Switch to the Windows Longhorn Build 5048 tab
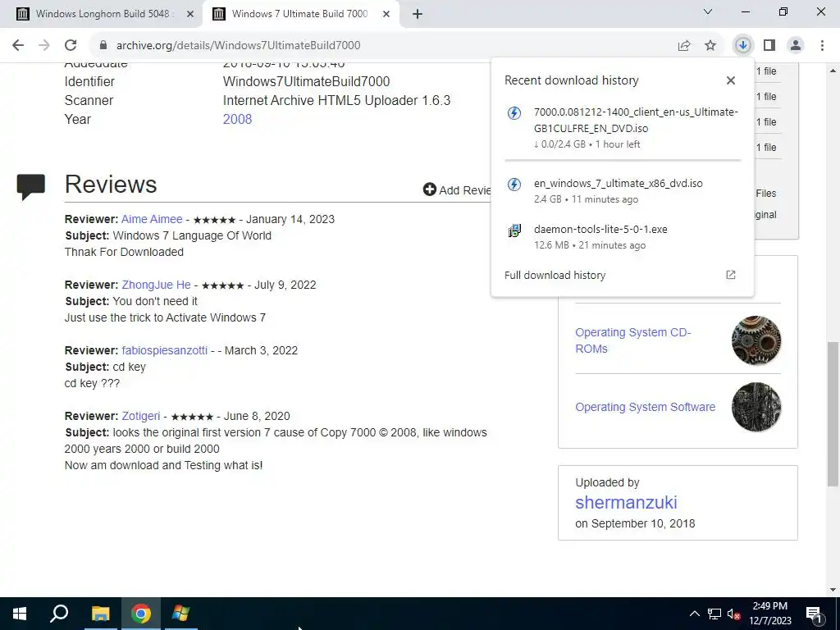Viewport: 840px width, 630px height. tap(102, 14)
